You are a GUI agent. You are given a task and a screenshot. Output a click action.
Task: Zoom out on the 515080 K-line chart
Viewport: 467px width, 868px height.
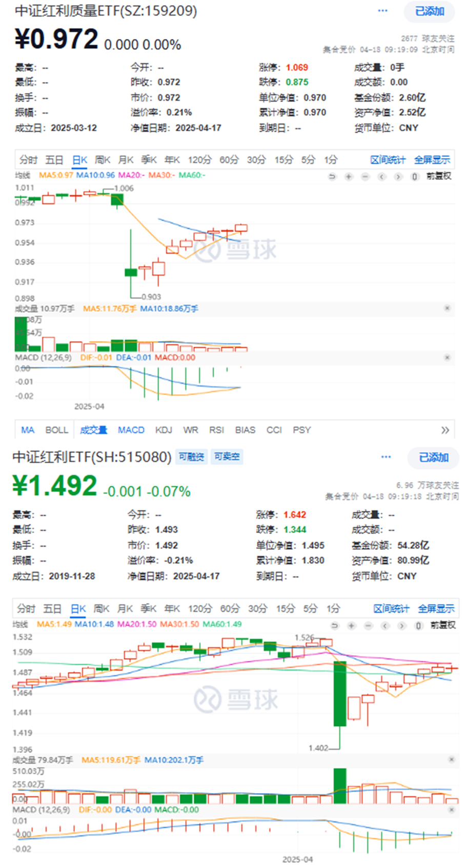368,625
